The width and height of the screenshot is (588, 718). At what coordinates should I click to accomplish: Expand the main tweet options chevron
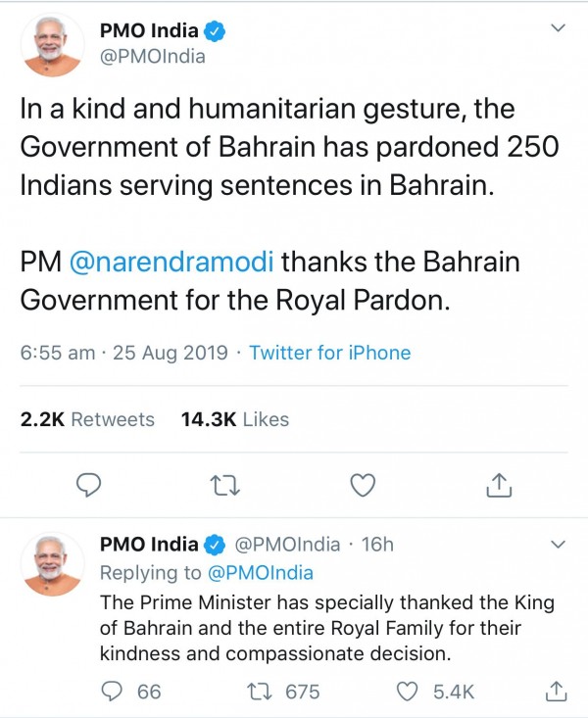(558, 28)
